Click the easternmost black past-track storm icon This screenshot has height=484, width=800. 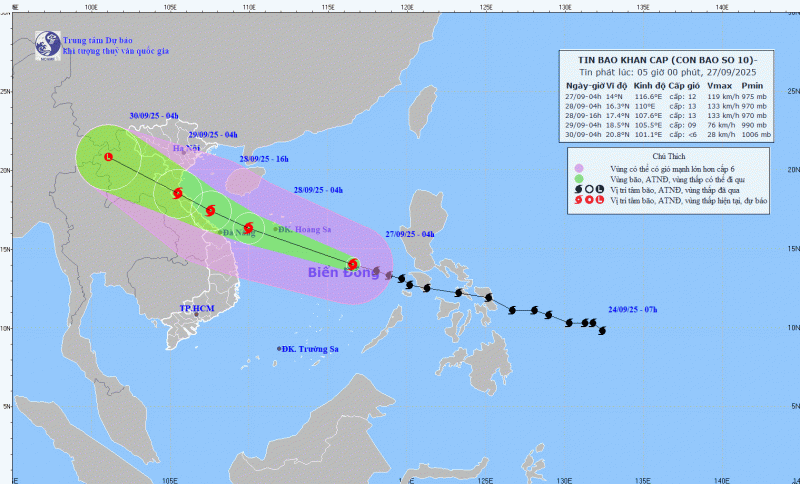click(602, 331)
